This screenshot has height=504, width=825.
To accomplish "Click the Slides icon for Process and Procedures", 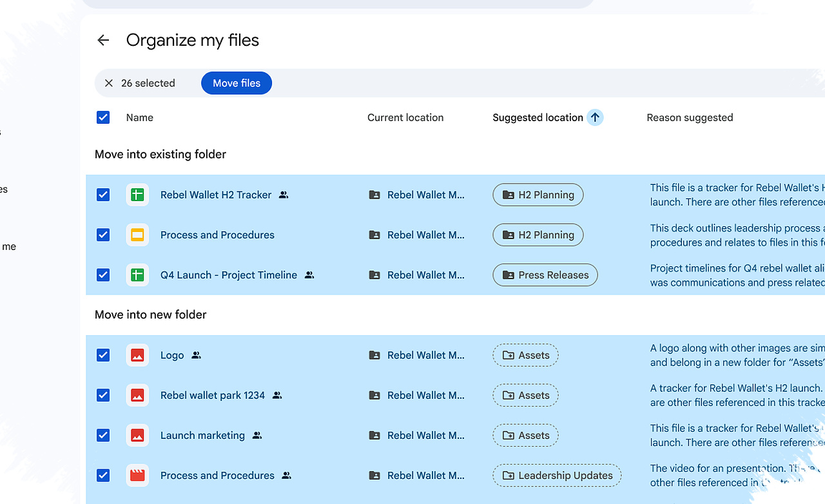I will [137, 235].
